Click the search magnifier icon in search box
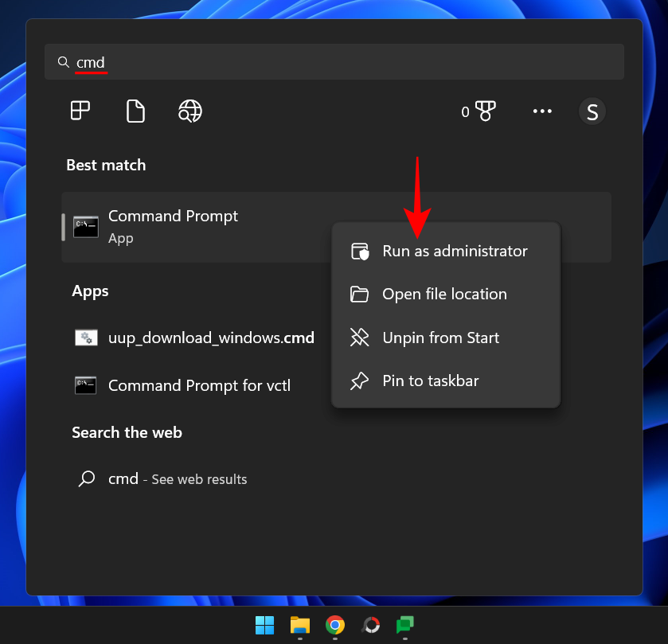The width and height of the screenshot is (668, 644). click(64, 62)
